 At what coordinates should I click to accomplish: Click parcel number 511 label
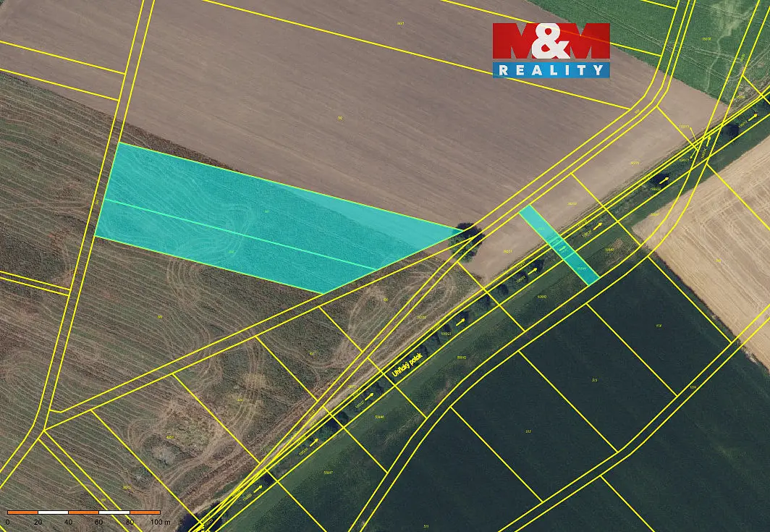point(427,527)
